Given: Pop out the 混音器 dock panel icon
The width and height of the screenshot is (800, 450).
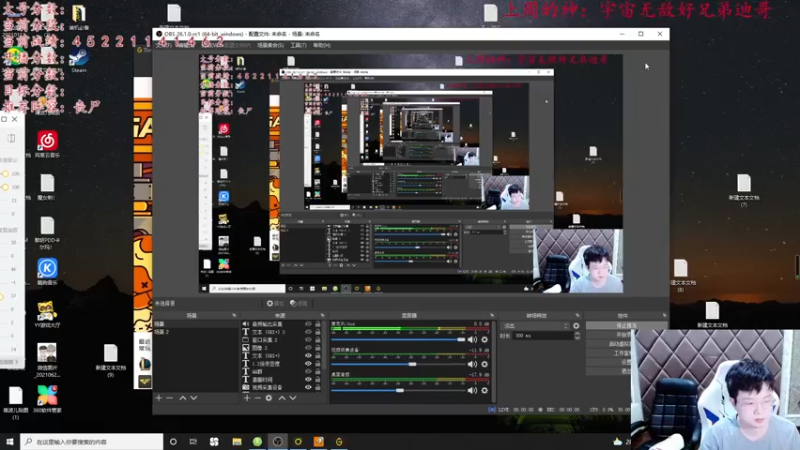Looking at the screenshot, I should (492, 315).
